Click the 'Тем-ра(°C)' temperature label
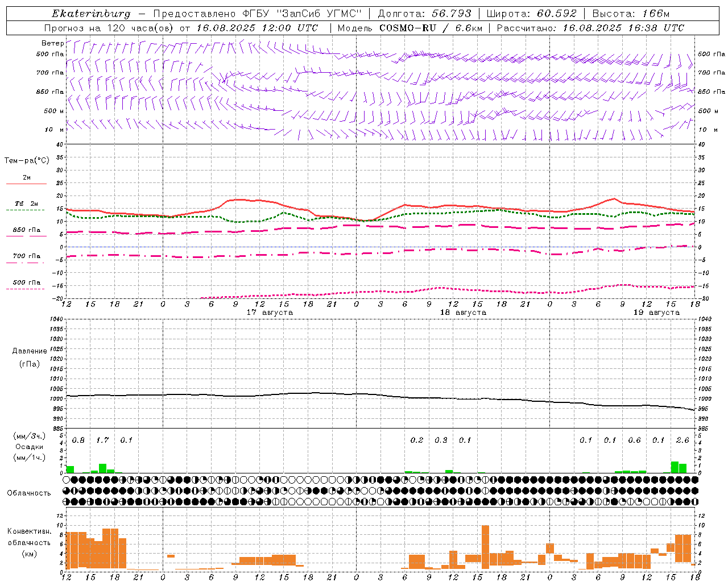The image size is (728, 582). tap(27, 161)
